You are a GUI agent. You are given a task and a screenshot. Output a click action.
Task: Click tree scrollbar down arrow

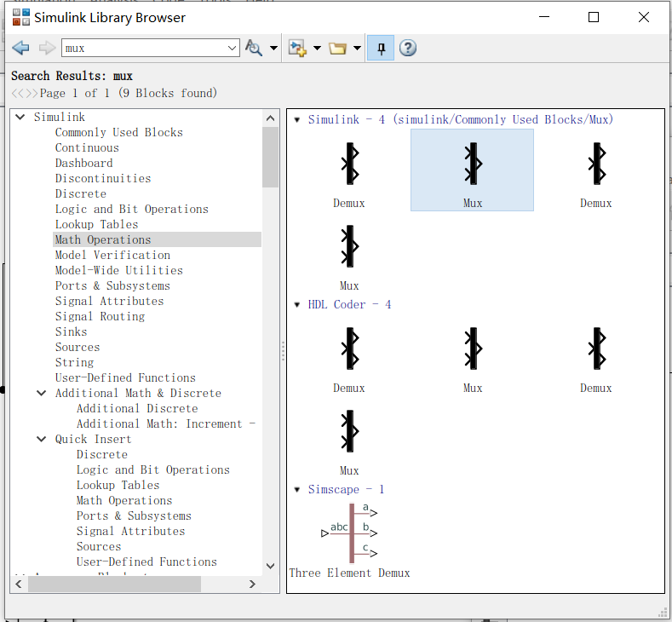271,566
